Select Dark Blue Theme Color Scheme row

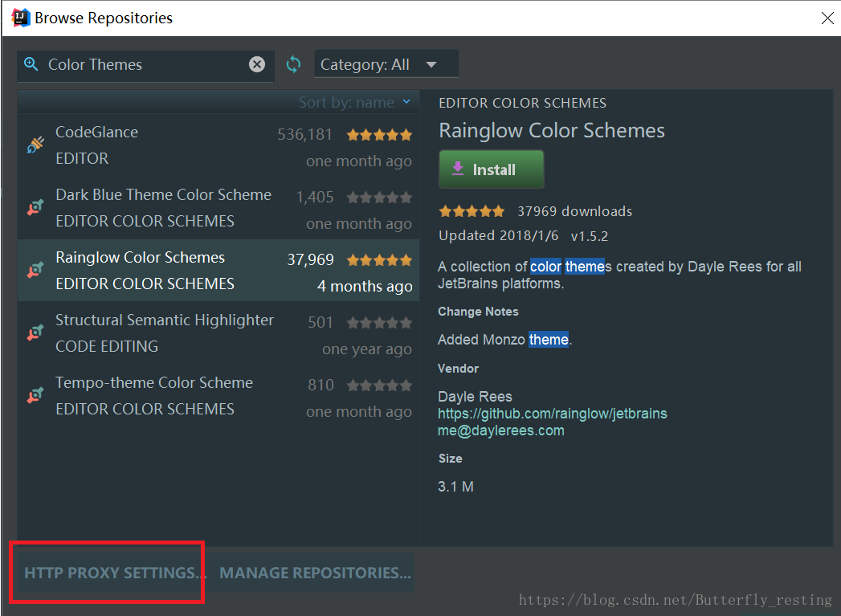(218, 208)
